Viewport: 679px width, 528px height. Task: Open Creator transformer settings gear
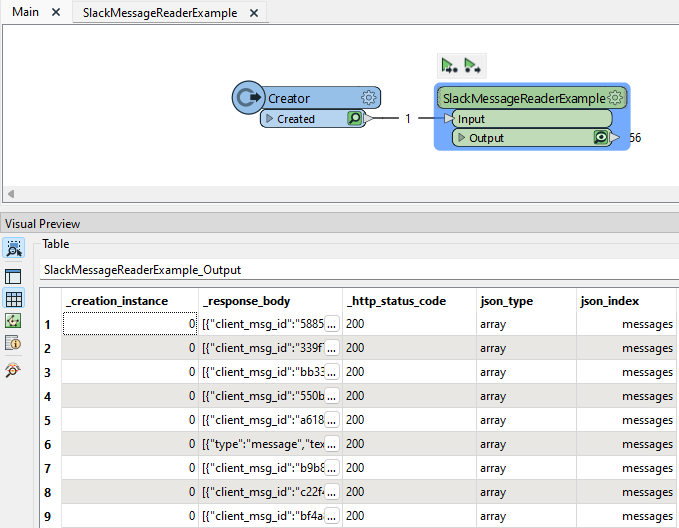(368, 98)
